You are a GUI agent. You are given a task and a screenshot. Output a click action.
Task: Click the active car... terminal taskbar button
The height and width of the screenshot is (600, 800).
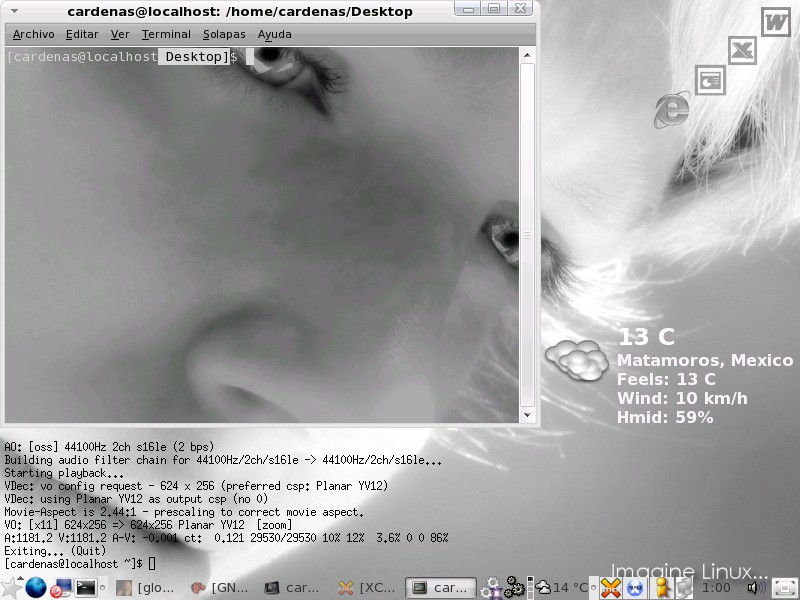point(441,588)
